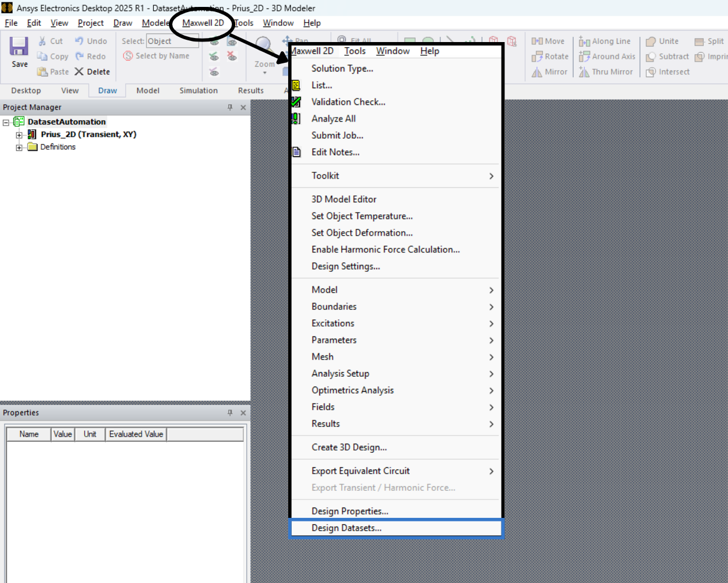Close the Project Manager panel
The width and height of the screenshot is (728, 583).
coord(243,107)
